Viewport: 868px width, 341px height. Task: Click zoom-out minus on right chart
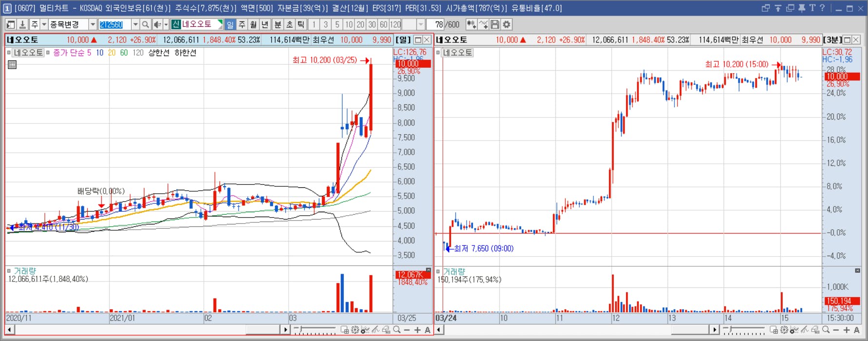836,330
